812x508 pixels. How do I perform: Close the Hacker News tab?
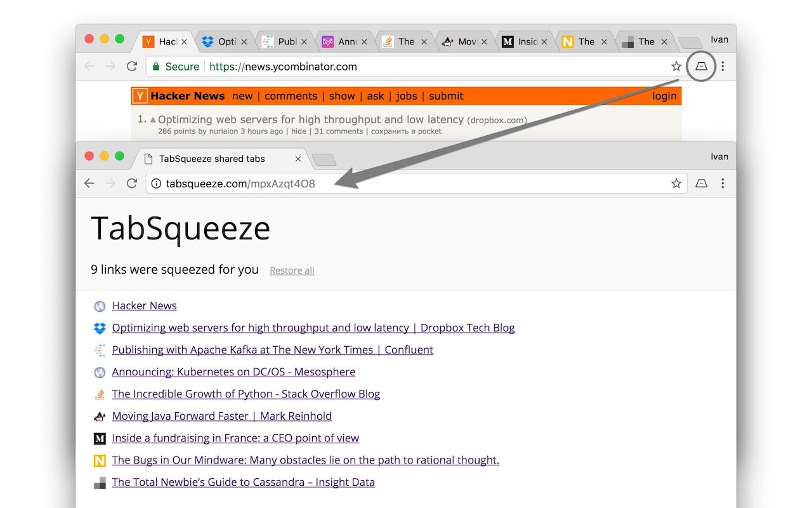(184, 42)
